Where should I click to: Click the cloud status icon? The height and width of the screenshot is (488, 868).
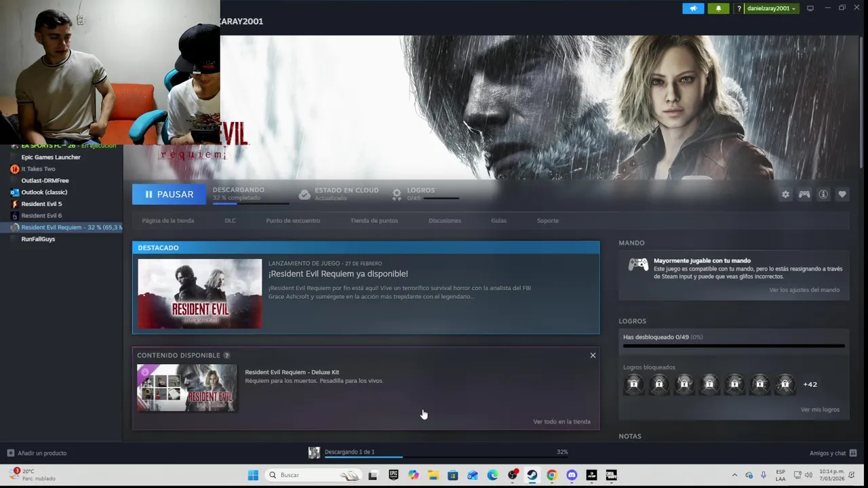tap(304, 195)
